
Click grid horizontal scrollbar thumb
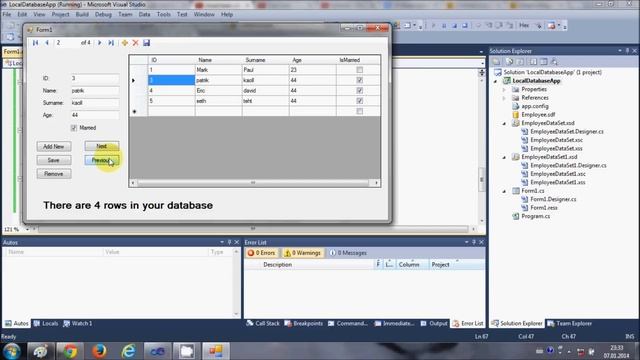tap(253, 183)
